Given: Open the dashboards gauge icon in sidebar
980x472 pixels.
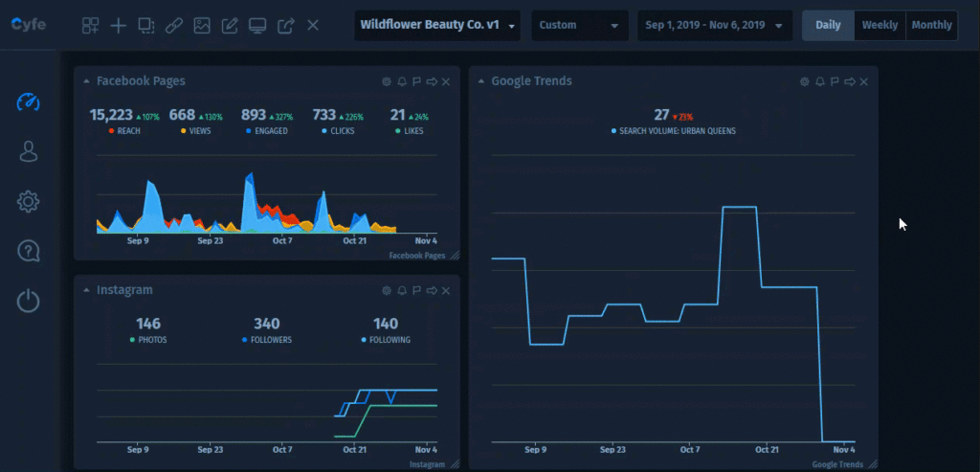Looking at the screenshot, I should [x=28, y=101].
